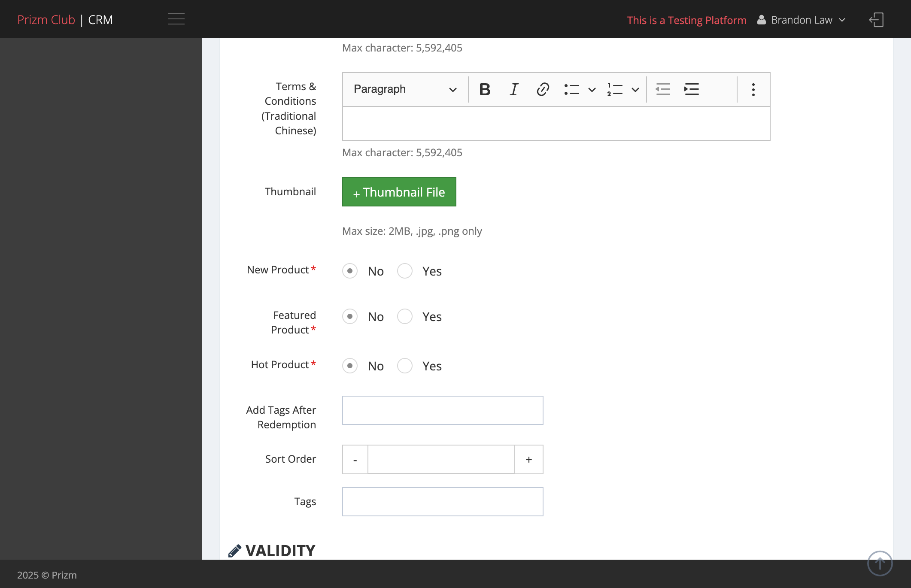Increase Sort Order with plus button
Viewport: 911px width, 588px height.
(x=529, y=460)
